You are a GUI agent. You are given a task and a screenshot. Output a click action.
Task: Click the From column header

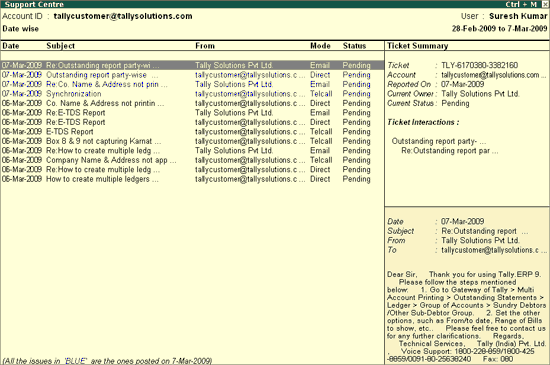(205, 46)
